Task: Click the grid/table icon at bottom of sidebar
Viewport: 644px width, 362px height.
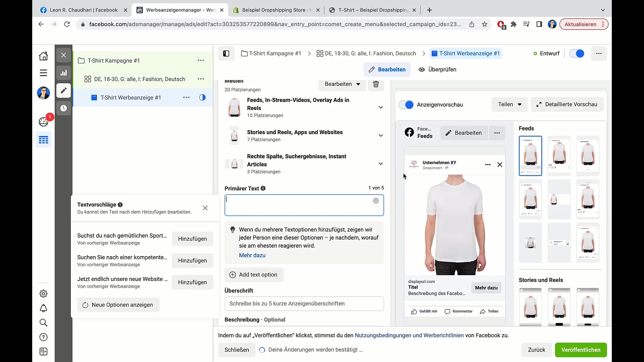Action: pyautogui.click(x=43, y=140)
